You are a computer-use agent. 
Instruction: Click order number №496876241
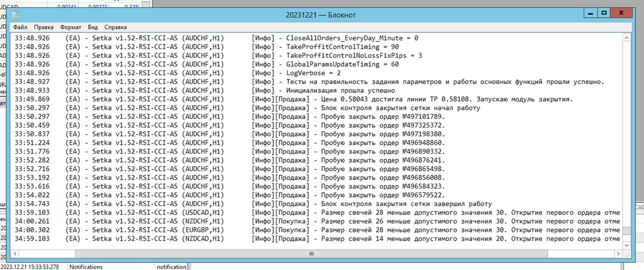click(x=423, y=160)
